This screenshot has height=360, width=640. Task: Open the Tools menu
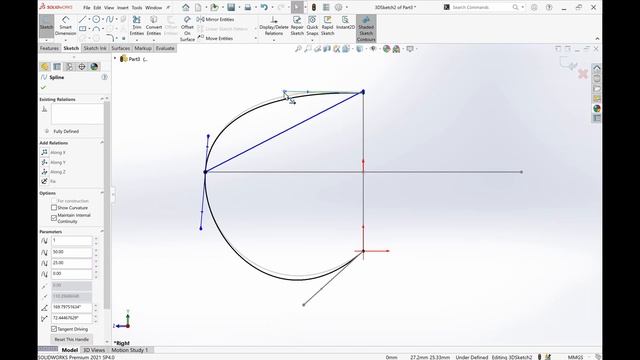click(x=137, y=8)
